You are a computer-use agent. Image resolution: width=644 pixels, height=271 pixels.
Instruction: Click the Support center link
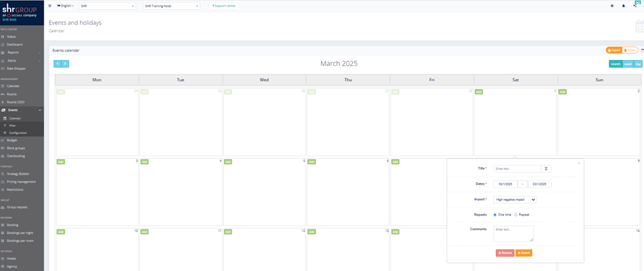point(224,6)
